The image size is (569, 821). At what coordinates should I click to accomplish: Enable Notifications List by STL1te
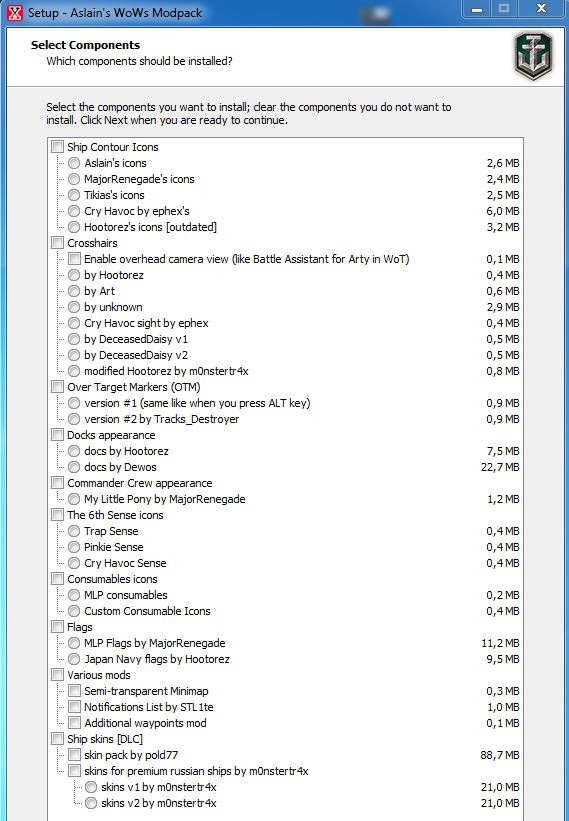point(74,707)
